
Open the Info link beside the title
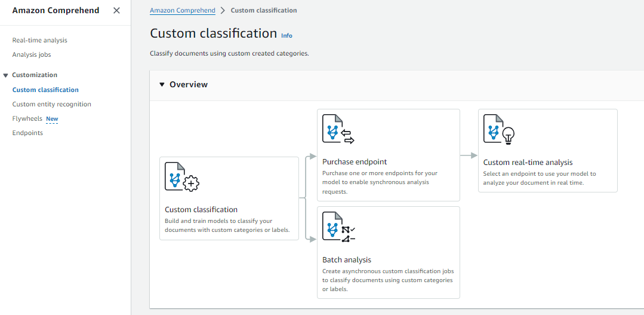[x=286, y=36]
